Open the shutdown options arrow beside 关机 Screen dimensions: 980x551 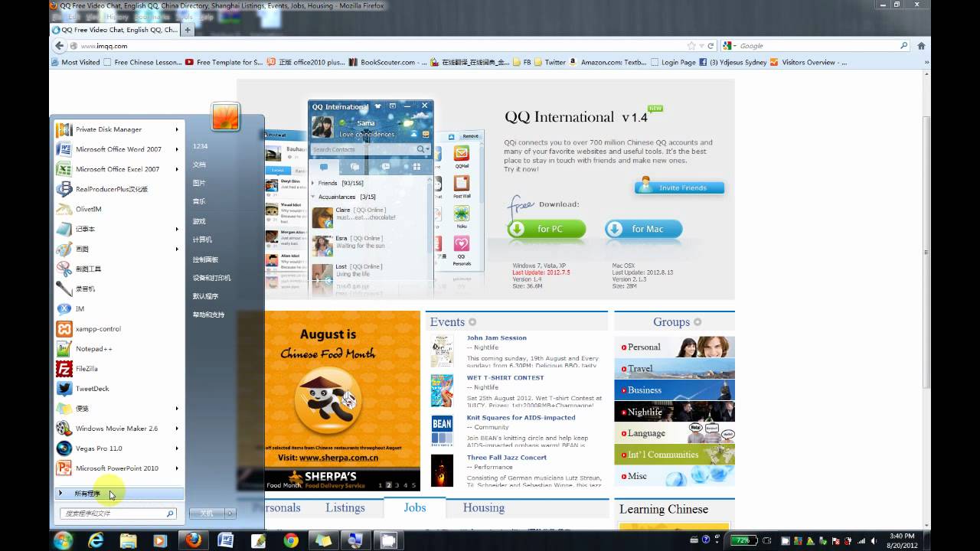click(x=230, y=514)
